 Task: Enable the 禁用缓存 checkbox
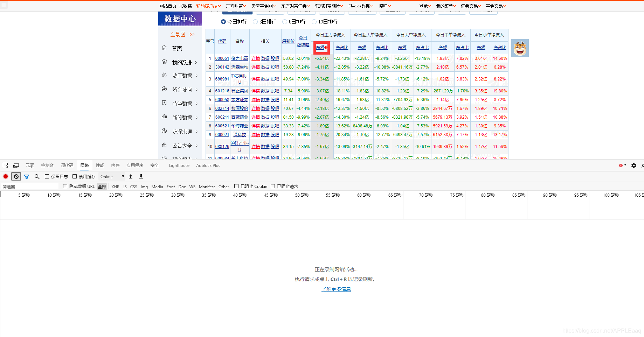75,177
